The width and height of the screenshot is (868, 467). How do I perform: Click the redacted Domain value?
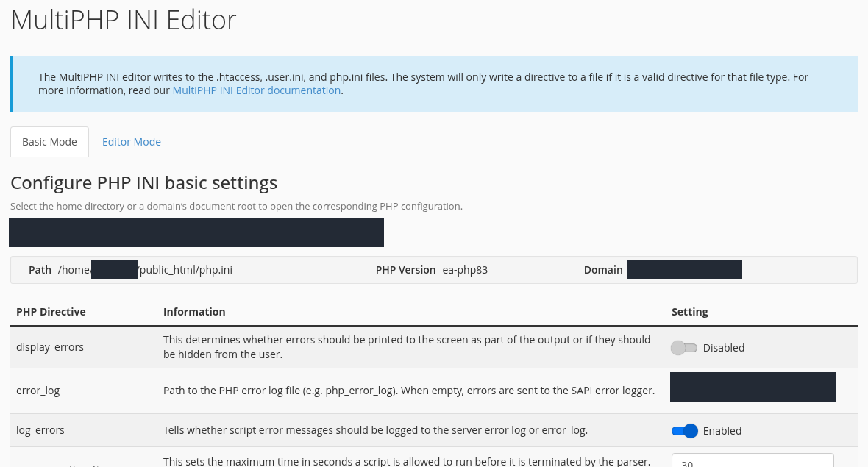click(x=685, y=269)
